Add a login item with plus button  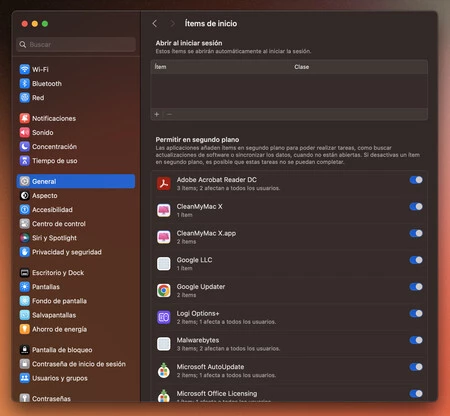pos(157,114)
